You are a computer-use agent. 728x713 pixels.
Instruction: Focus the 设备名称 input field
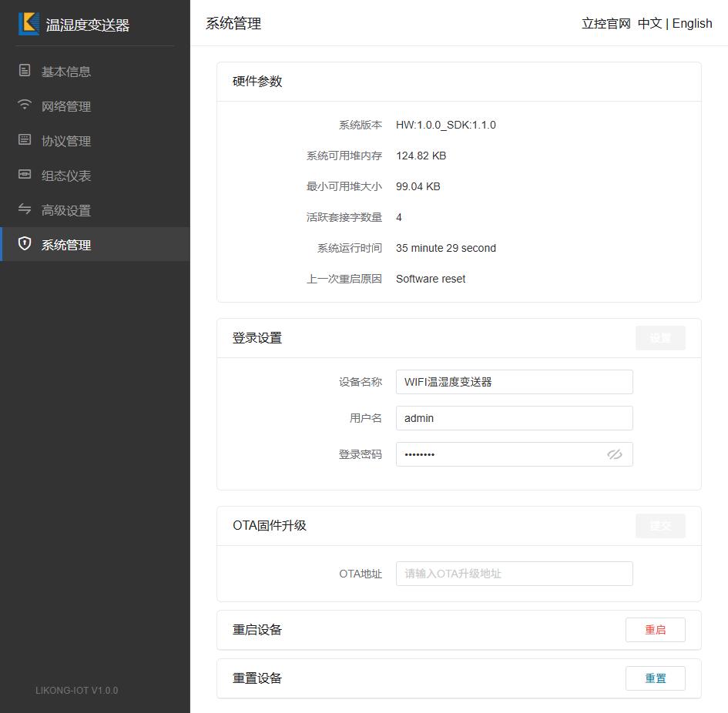514,382
